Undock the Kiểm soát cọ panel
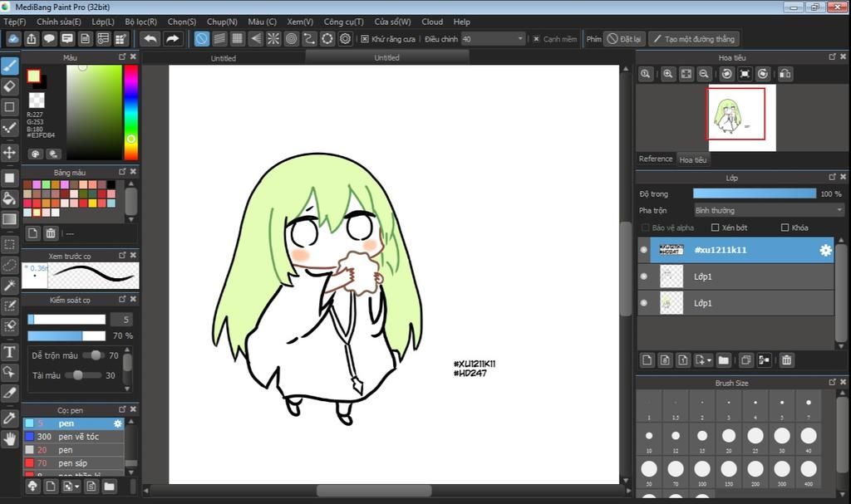851x504 pixels. 122,299
